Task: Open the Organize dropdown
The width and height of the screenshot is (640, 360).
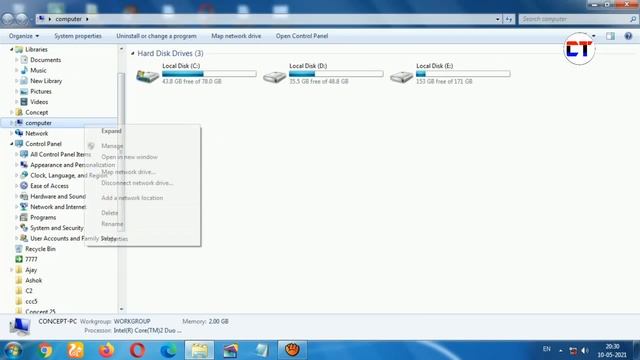Action: 24,36
